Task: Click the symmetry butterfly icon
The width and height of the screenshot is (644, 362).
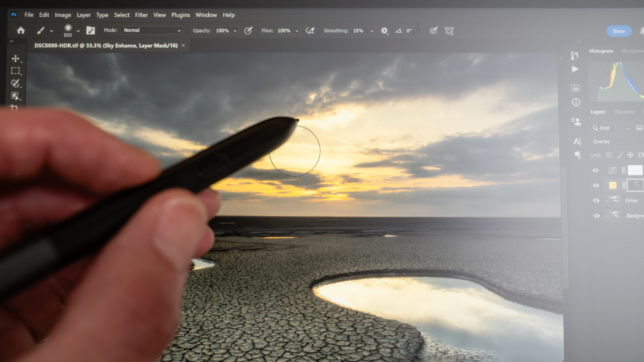Action: point(449,31)
